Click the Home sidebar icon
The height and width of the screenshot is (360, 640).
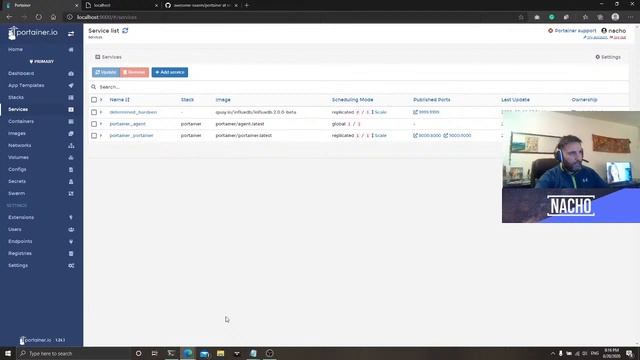pyautogui.click(x=71, y=49)
